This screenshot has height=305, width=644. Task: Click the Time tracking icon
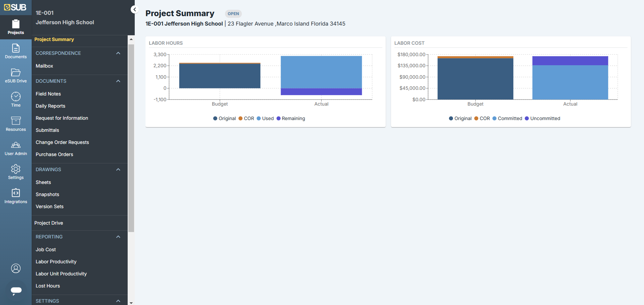click(x=15, y=99)
